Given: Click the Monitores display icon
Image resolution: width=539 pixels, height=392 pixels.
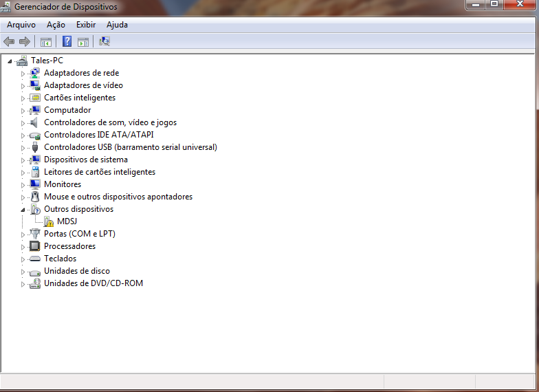Looking at the screenshot, I should coord(34,184).
